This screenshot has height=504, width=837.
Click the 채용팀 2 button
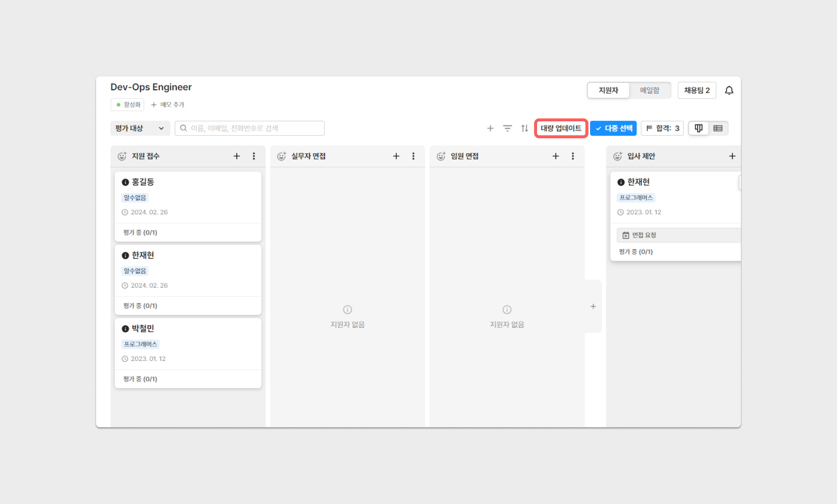coord(696,90)
